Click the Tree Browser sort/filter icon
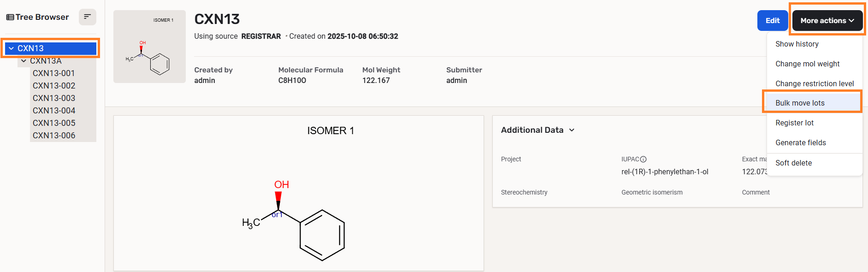The width and height of the screenshot is (868, 272). (87, 17)
